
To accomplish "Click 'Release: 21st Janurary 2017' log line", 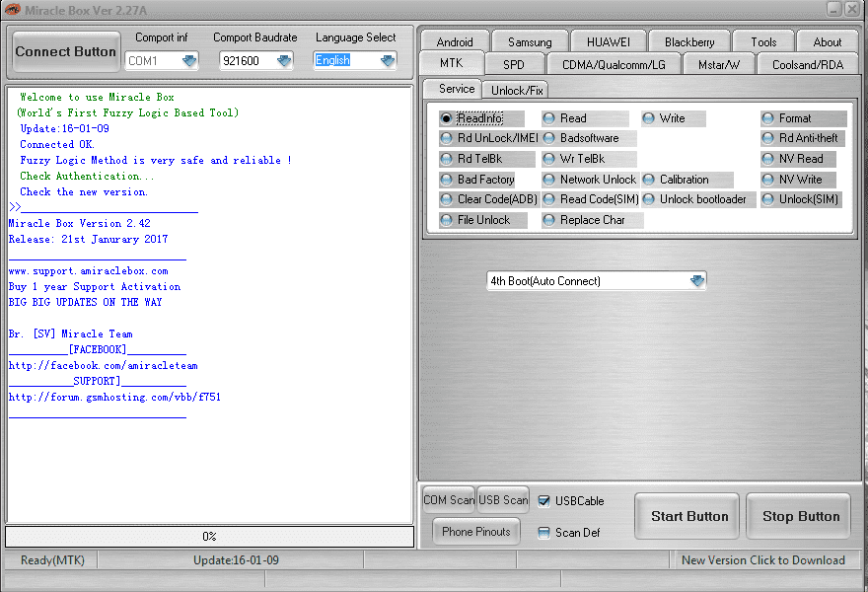I will click(88, 239).
